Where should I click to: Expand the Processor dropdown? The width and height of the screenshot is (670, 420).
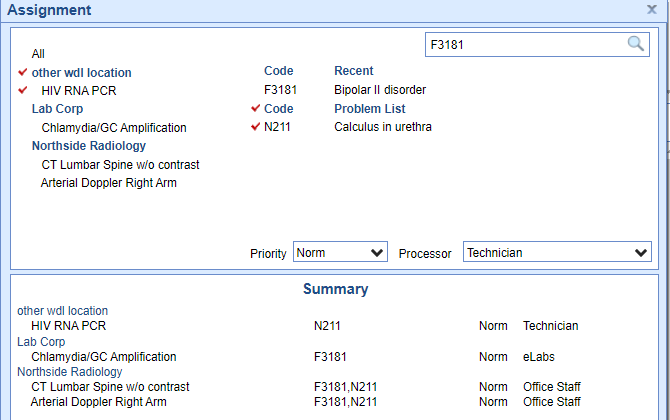point(557,253)
